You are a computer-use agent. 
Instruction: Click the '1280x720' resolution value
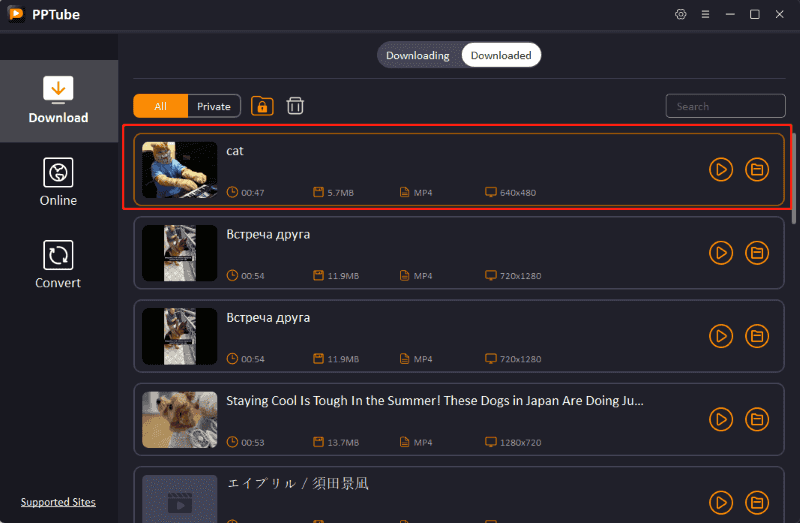520,442
